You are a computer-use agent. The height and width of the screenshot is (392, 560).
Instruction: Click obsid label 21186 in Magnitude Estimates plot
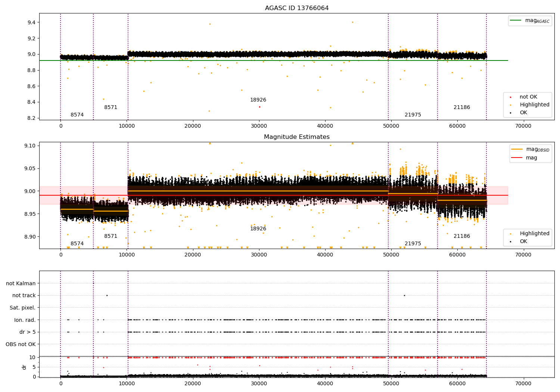(x=462, y=236)
